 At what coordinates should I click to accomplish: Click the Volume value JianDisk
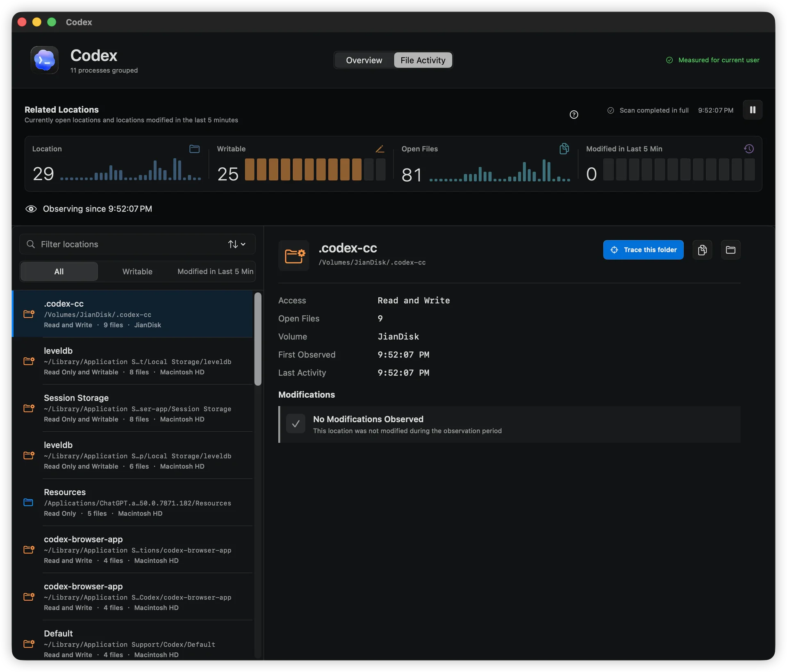point(398,337)
